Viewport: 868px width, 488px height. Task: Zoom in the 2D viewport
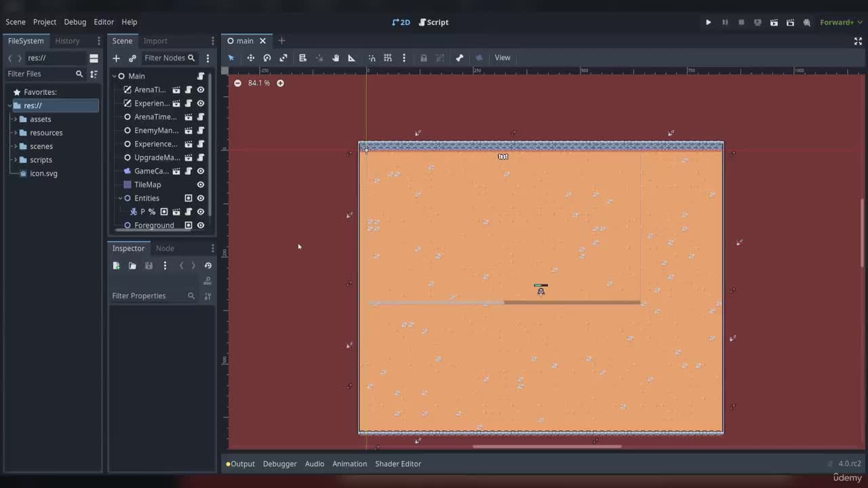[x=280, y=83]
